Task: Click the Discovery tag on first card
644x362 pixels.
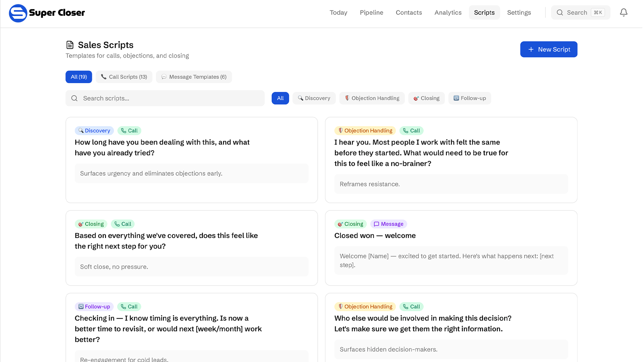Action: (94, 131)
